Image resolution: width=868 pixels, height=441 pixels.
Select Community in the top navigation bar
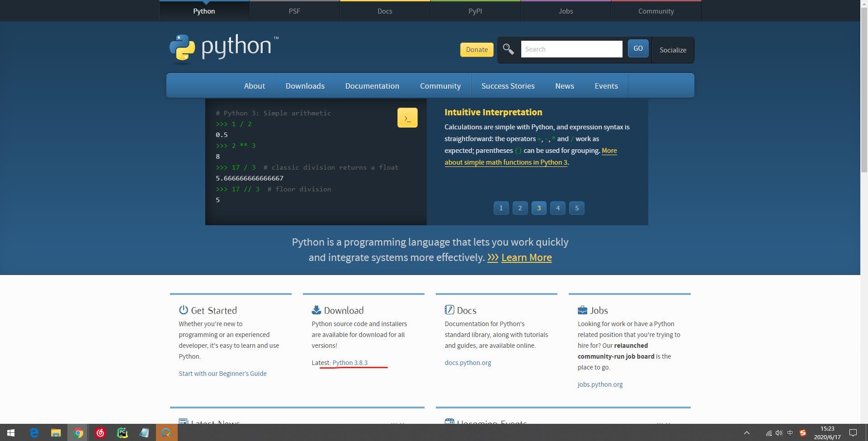coord(656,10)
